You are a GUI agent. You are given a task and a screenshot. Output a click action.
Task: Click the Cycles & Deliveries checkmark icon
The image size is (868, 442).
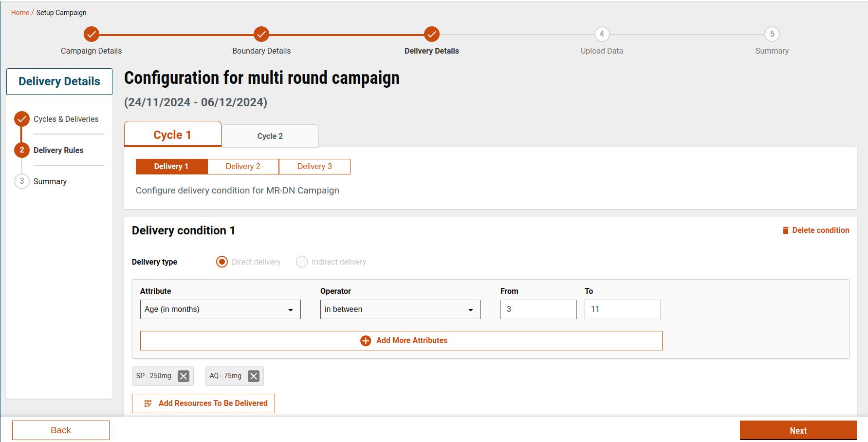point(22,119)
